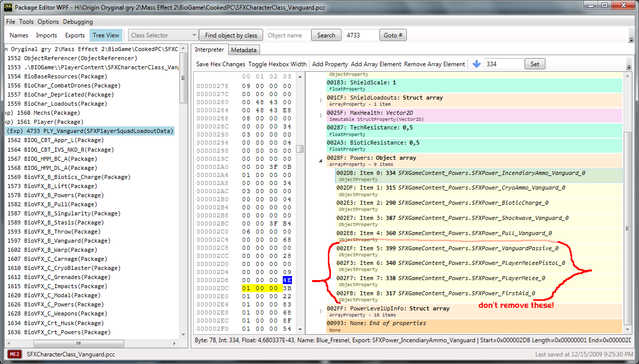Focus the Object name input field

[x=287, y=35]
